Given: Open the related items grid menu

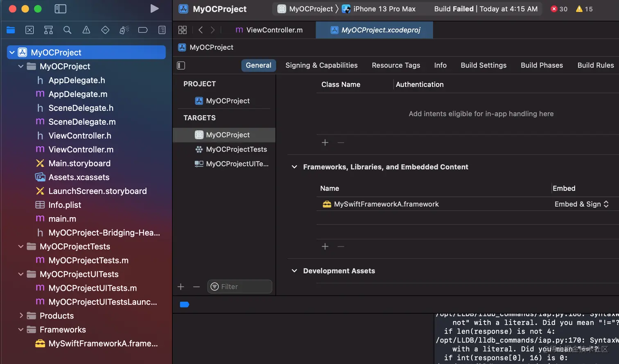Looking at the screenshot, I should [x=183, y=30].
